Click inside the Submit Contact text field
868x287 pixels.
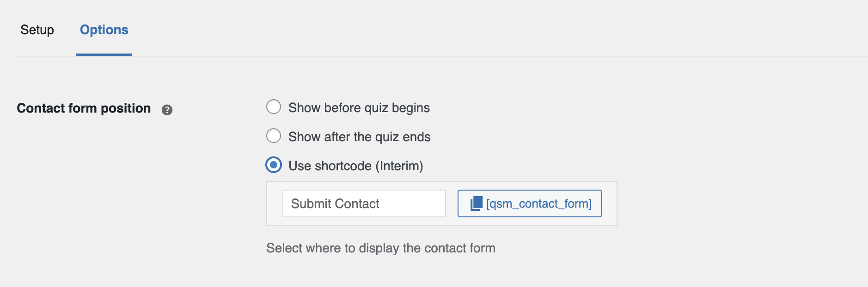coord(364,203)
